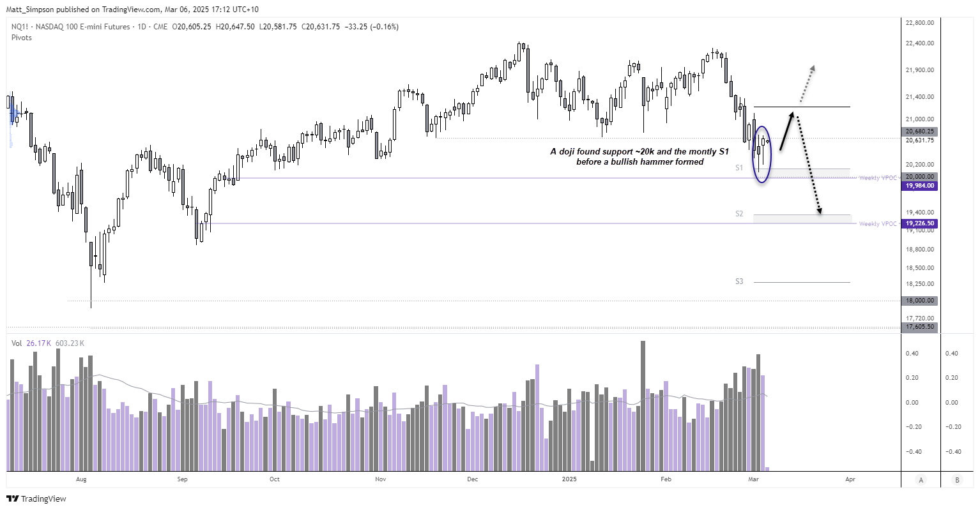Screen dimensions: 980x510
Task: Click the upper Weekly VPOC label
Action: point(878,178)
